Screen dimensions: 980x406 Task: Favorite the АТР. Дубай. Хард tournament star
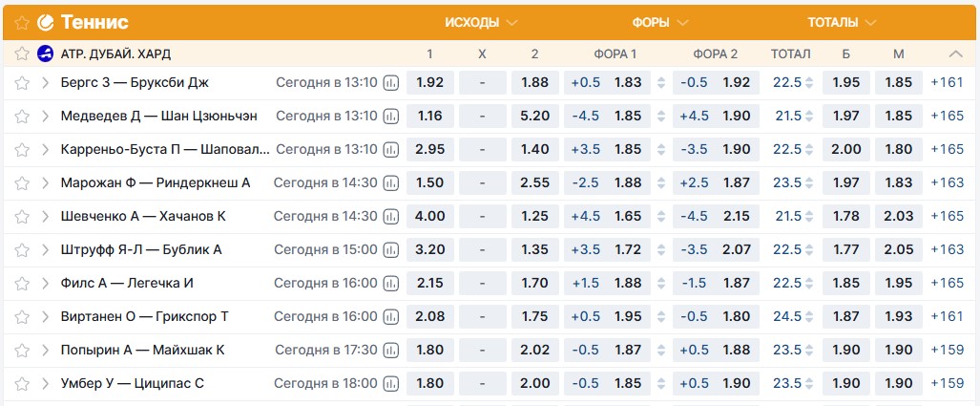pyautogui.click(x=22, y=53)
